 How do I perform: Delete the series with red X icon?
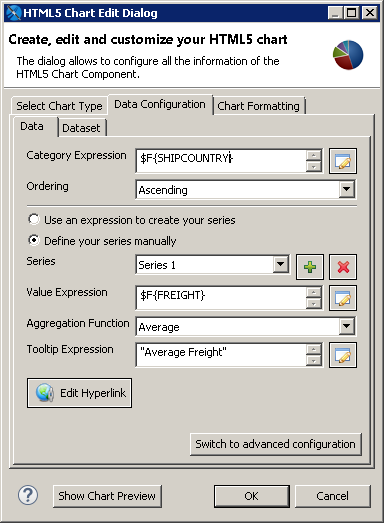point(343,267)
